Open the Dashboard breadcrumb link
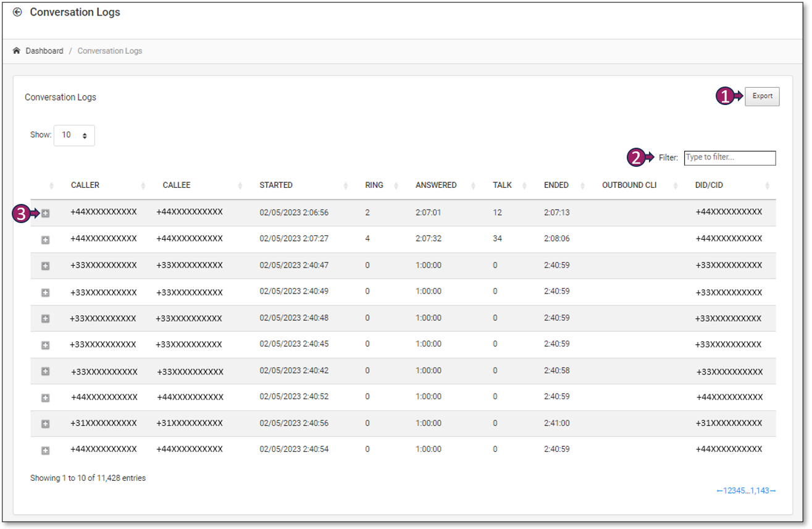 (x=44, y=51)
